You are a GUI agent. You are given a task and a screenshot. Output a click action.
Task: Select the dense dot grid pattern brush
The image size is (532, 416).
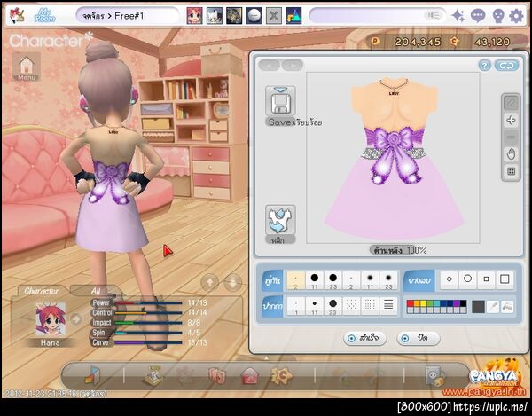370,306
